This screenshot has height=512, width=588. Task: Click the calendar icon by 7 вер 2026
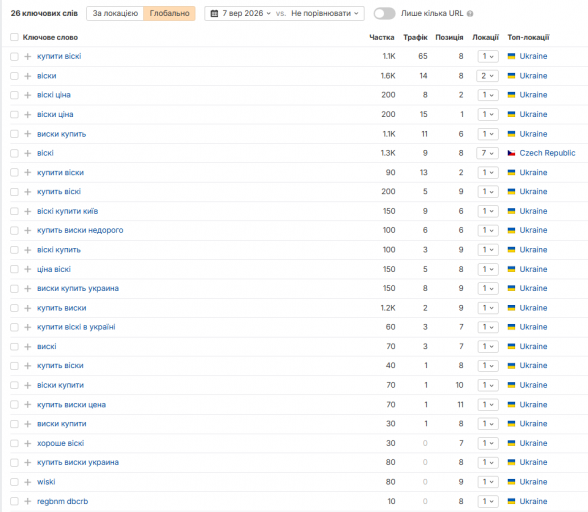coord(214,14)
